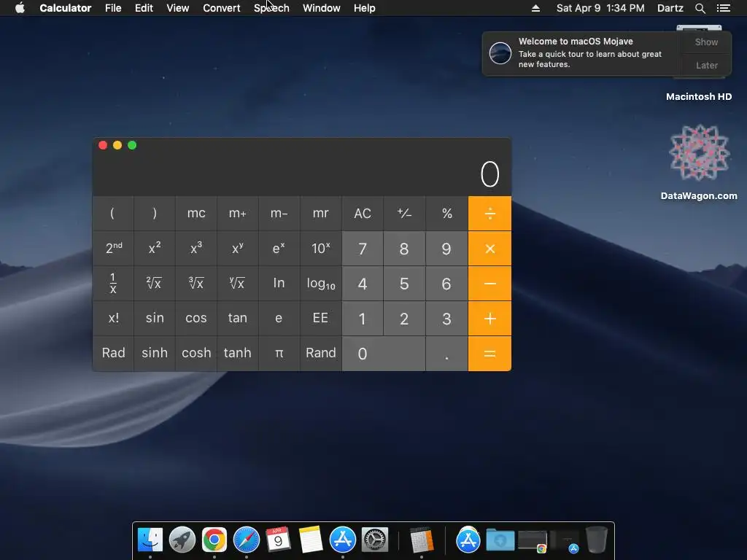
Task: Click the log base 10 key
Action: (x=321, y=284)
